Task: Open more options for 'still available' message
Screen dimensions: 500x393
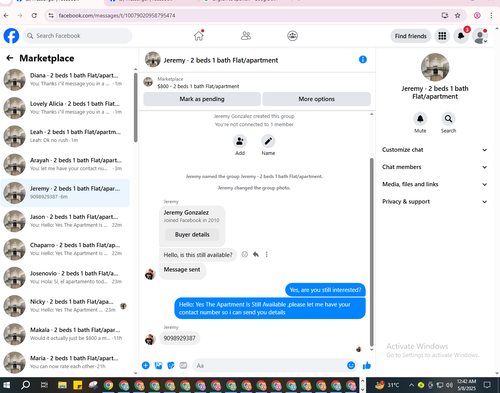Action: tap(266, 255)
